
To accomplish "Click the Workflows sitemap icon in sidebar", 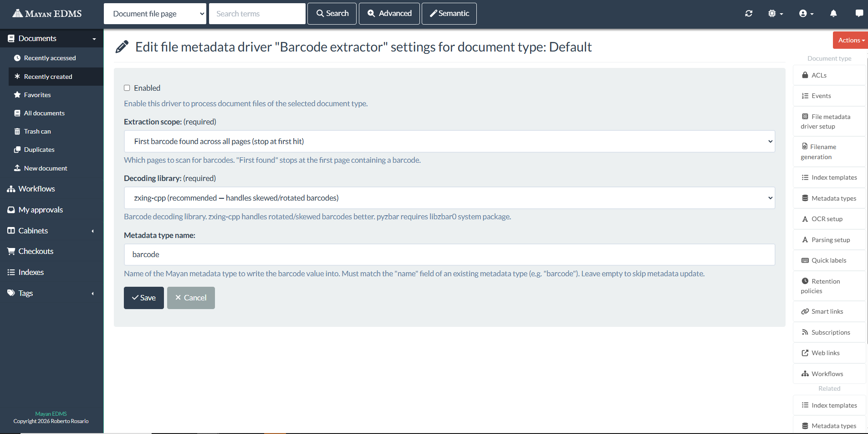I will point(11,189).
